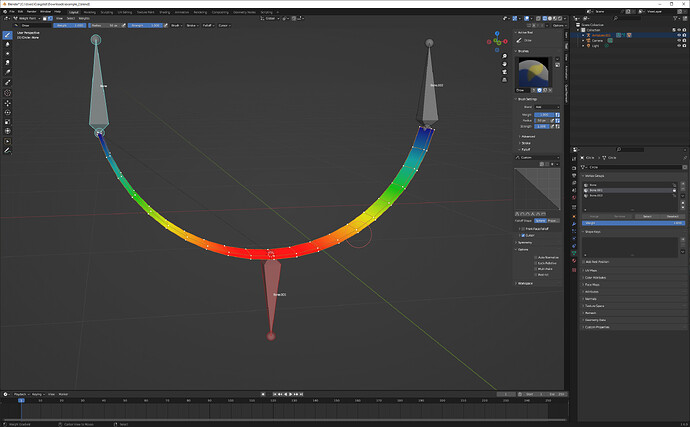Click the strength pressure sensitivity icon in header
The width and height of the screenshot is (690, 427).
pyautogui.click(x=166, y=25)
